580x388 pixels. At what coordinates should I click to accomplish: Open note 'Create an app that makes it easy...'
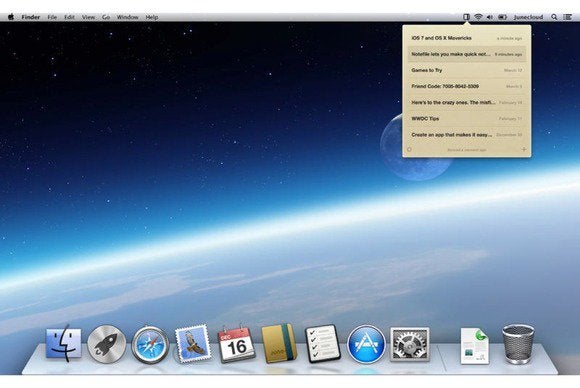pyautogui.click(x=466, y=135)
